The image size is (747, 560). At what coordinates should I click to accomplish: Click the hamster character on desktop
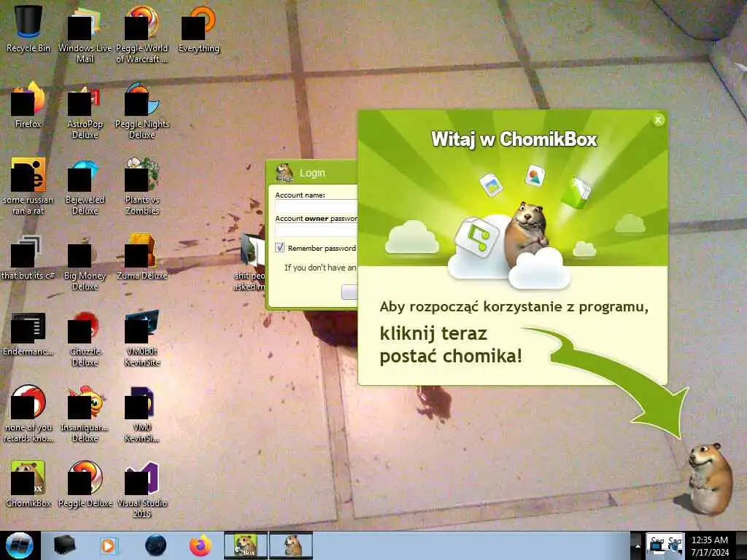pyautogui.click(x=710, y=478)
